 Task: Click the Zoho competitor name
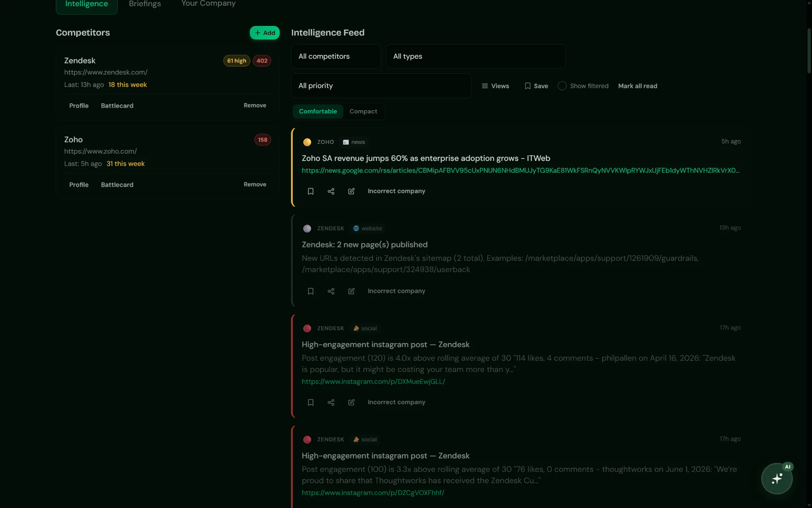[x=73, y=140]
